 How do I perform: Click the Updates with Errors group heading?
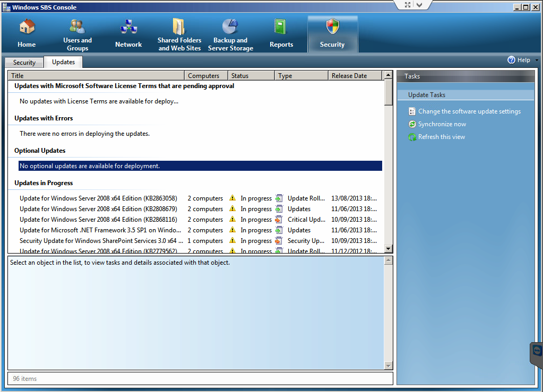(44, 118)
